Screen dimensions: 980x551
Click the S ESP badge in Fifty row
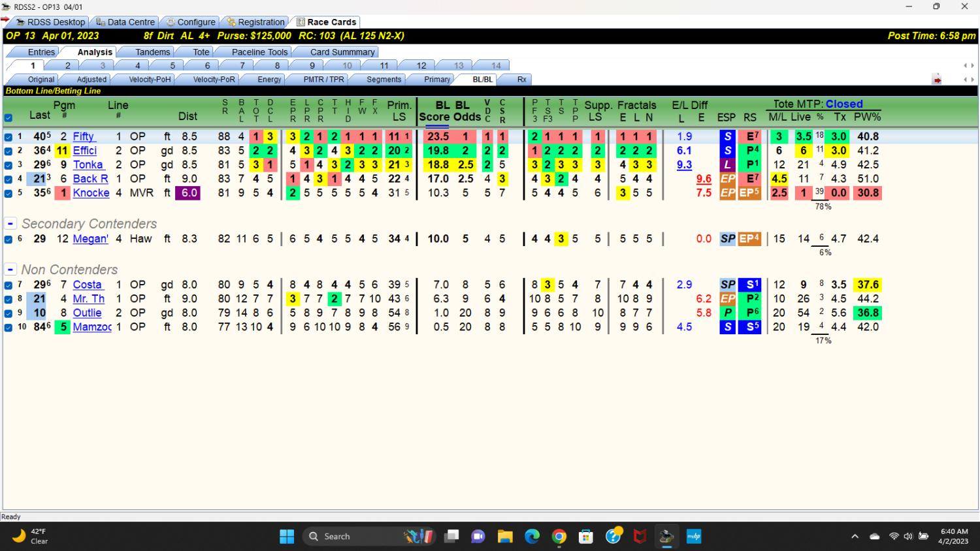(727, 136)
